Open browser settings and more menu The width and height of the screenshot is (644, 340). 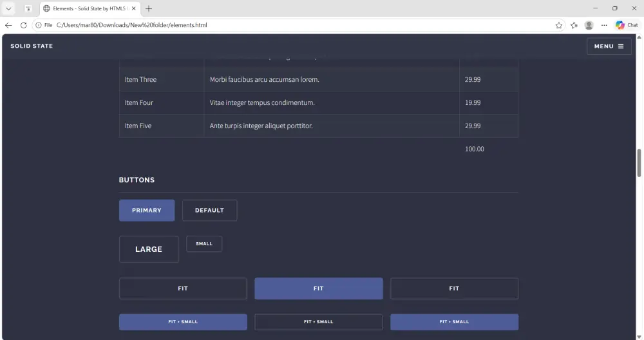[604, 25]
